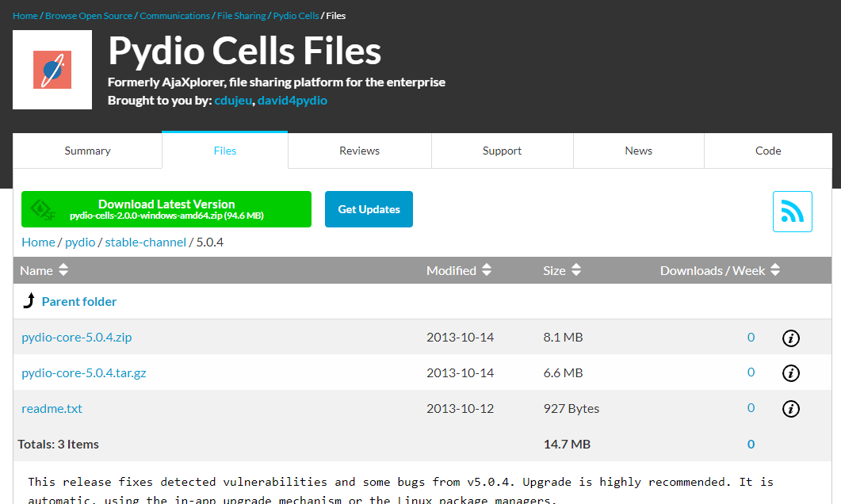Go to the Support tab

(502, 151)
